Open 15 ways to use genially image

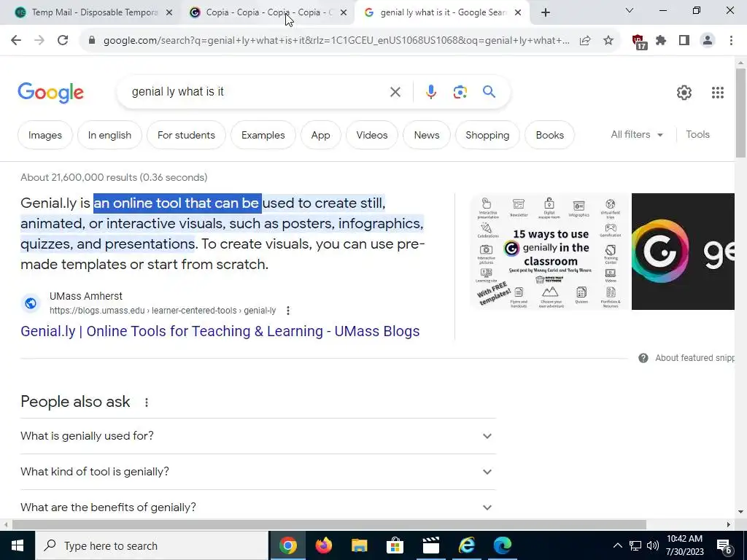click(x=549, y=252)
